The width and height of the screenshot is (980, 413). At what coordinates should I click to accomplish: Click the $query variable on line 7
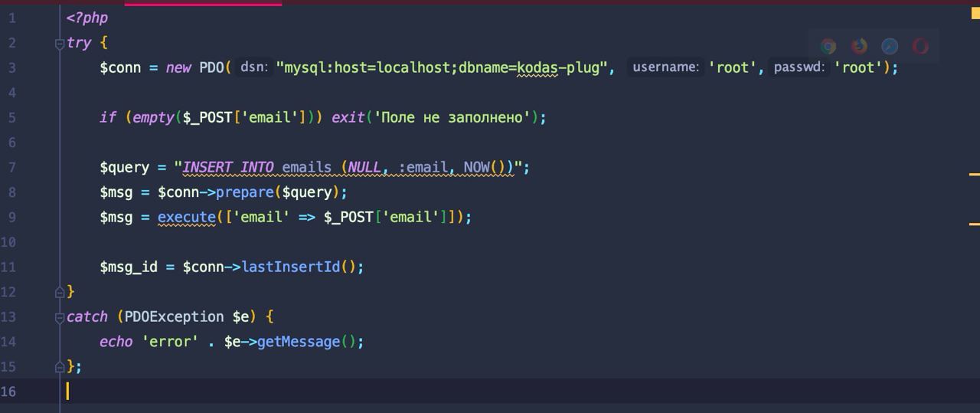click(124, 167)
